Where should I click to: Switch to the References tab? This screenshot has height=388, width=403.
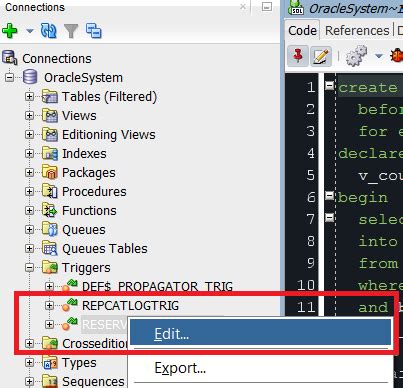pyautogui.click(x=357, y=30)
